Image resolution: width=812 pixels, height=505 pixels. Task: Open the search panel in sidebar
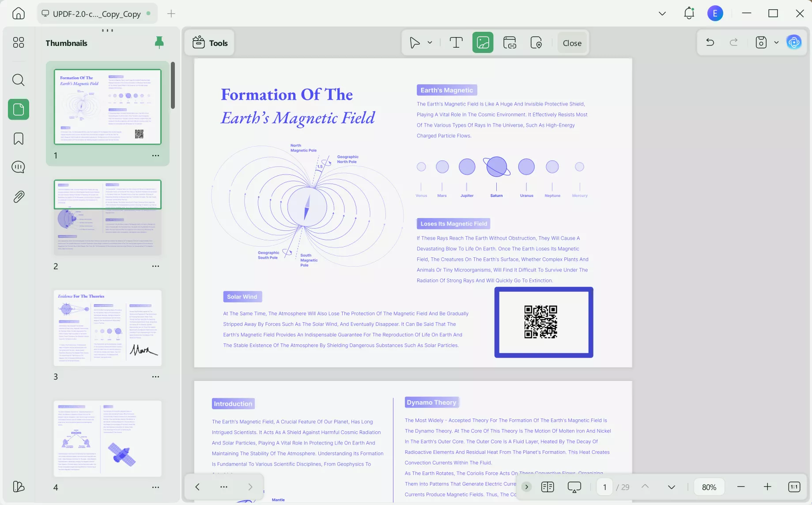pyautogui.click(x=18, y=80)
